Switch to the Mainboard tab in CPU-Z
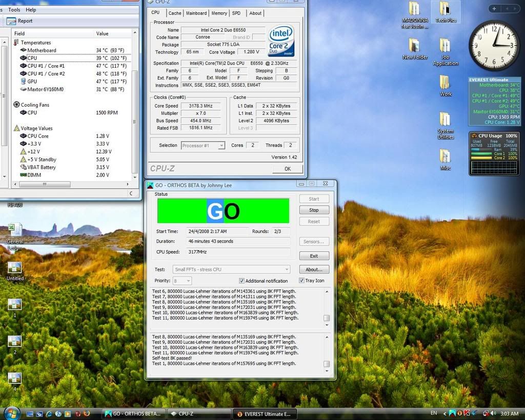The width and height of the screenshot is (525, 420). (x=196, y=13)
